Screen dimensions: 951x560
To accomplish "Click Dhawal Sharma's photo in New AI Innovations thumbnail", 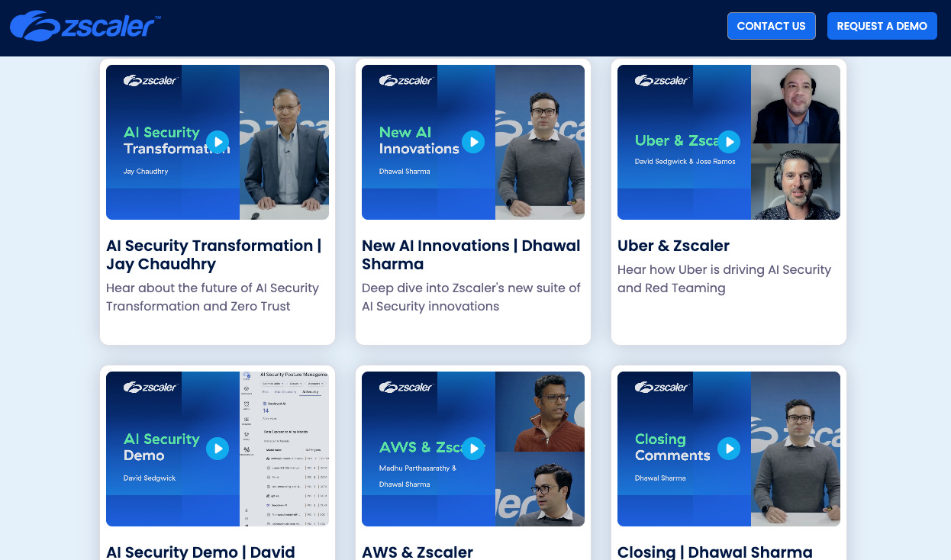I will 540,142.
